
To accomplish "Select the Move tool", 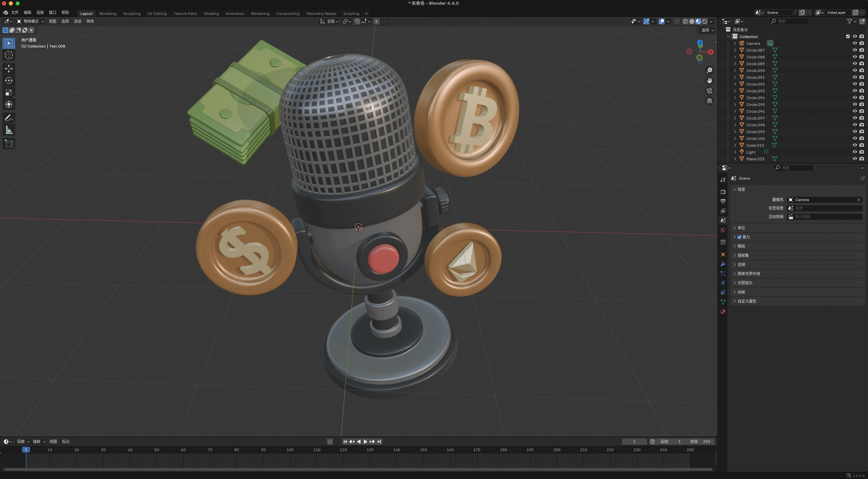I will 9,69.
